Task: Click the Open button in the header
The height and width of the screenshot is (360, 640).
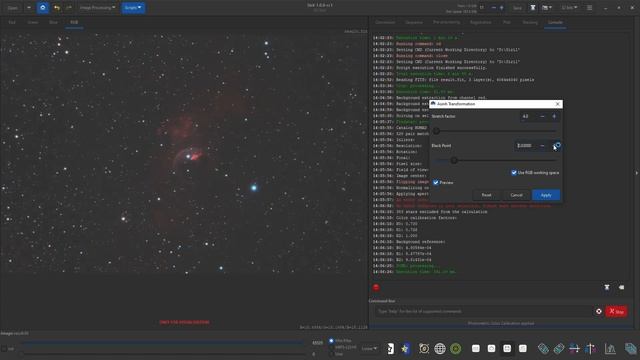Action: coord(13,8)
